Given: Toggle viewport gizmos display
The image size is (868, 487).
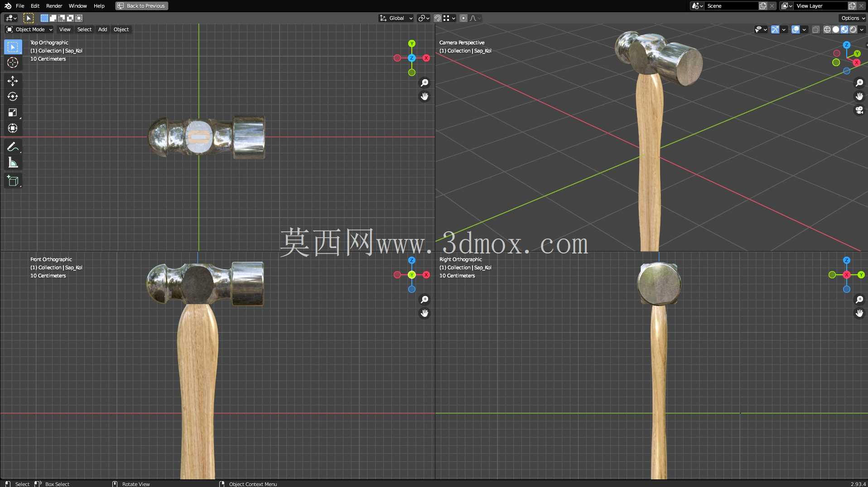Looking at the screenshot, I should click(775, 29).
